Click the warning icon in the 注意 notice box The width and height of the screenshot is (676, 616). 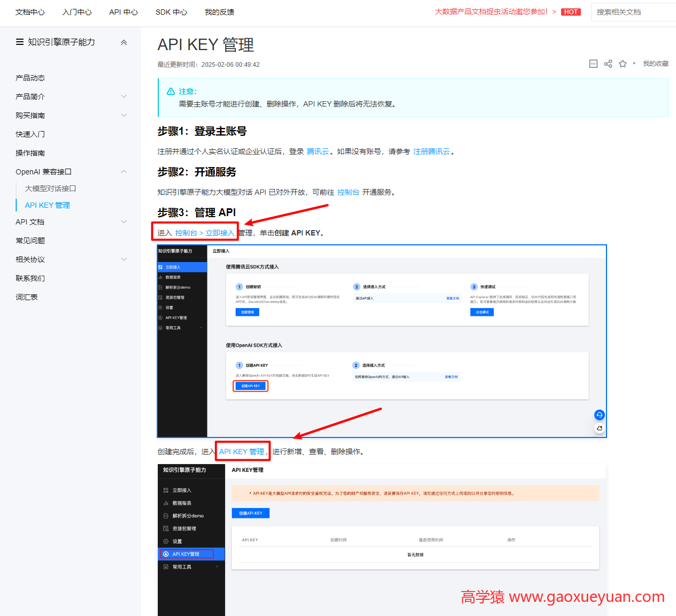pos(170,91)
